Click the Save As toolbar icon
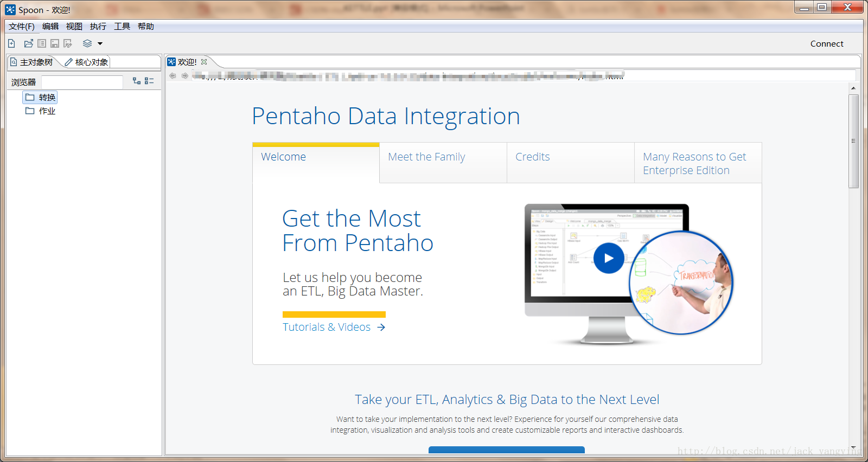 pyautogui.click(x=68, y=43)
